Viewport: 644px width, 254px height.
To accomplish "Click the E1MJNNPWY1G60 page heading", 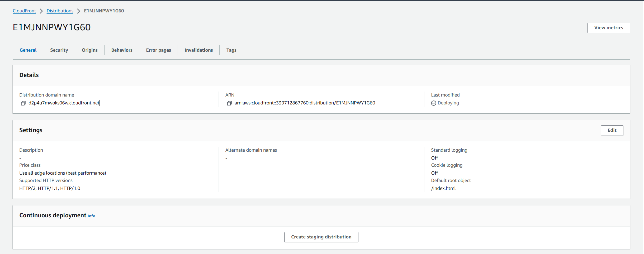I will pyautogui.click(x=52, y=27).
